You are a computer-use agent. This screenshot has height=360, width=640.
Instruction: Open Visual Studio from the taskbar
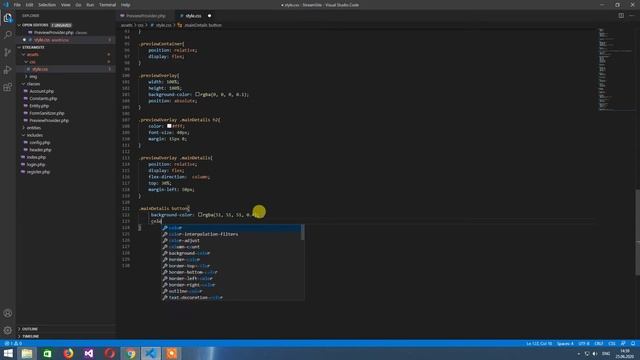[89, 353]
